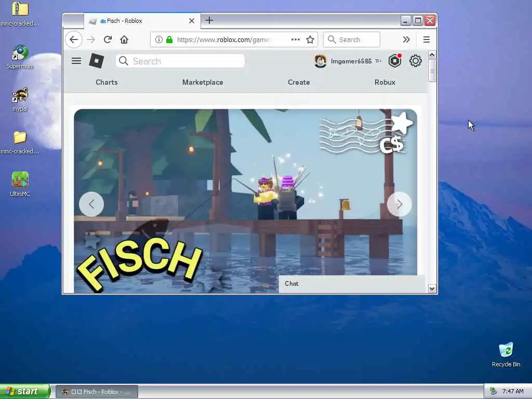Bookmark this page with the star

pyautogui.click(x=310, y=39)
